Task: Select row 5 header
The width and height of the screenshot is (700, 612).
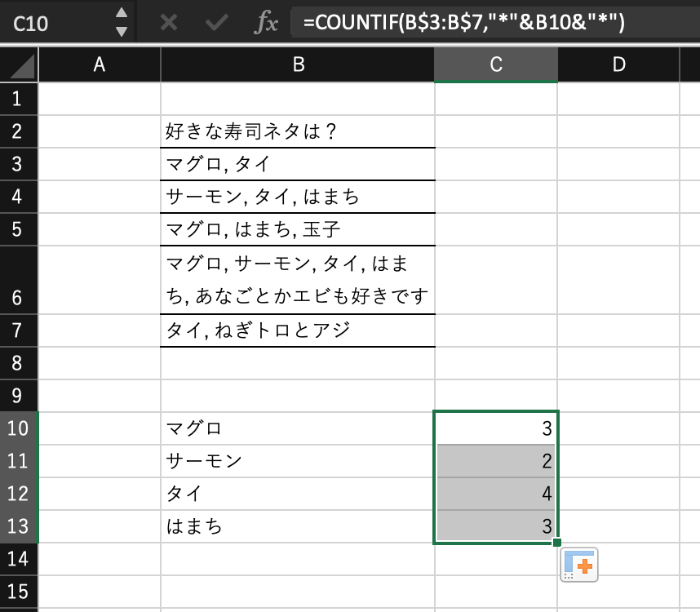Action: coord(19,229)
